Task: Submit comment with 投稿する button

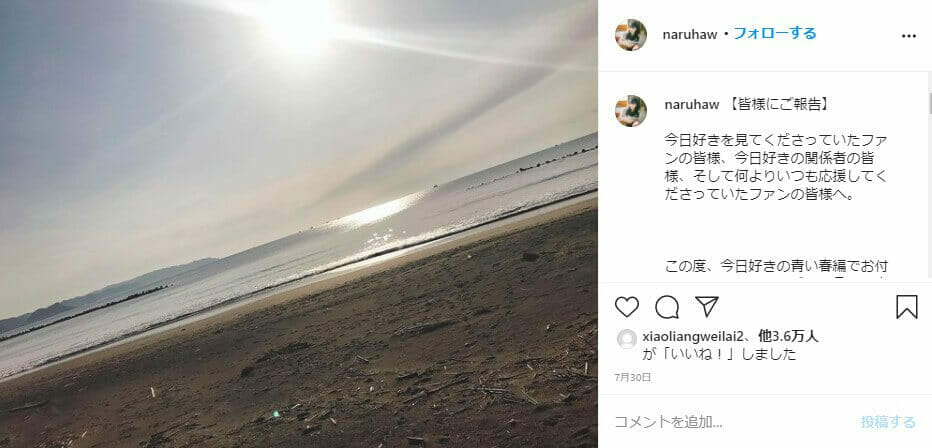Action: [x=888, y=422]
